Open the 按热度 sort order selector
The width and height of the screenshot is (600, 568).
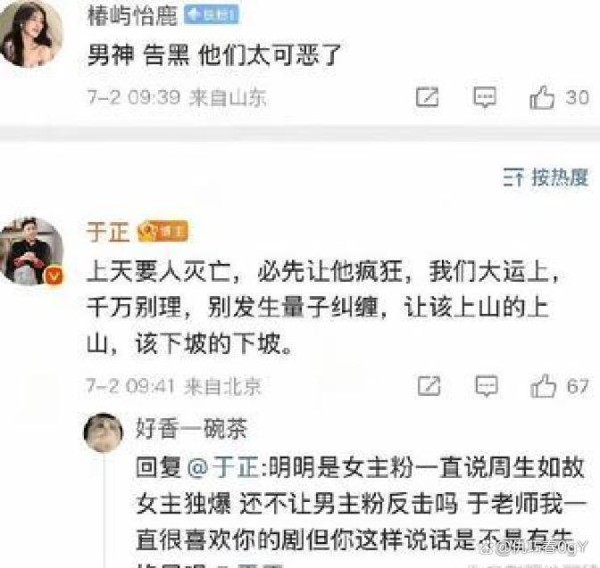546,178
